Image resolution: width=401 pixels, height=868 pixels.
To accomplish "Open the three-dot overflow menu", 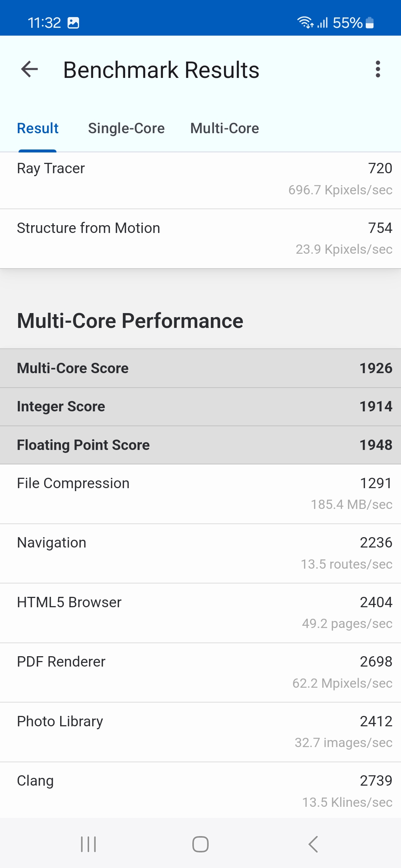I will click(x=378, y=69).
